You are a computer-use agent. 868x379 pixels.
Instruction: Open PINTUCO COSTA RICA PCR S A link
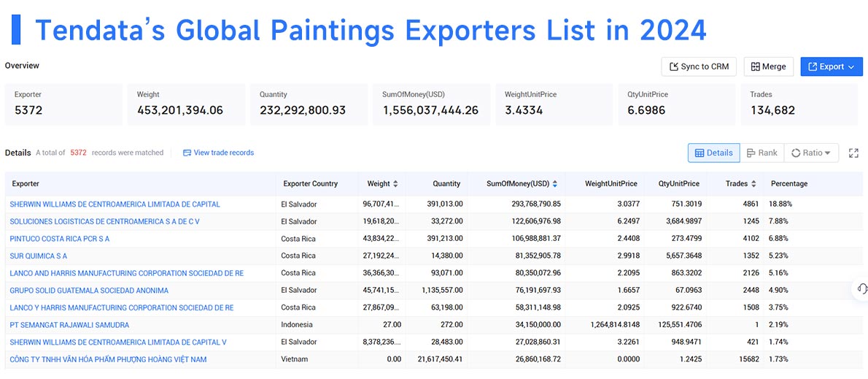(60, 238)
